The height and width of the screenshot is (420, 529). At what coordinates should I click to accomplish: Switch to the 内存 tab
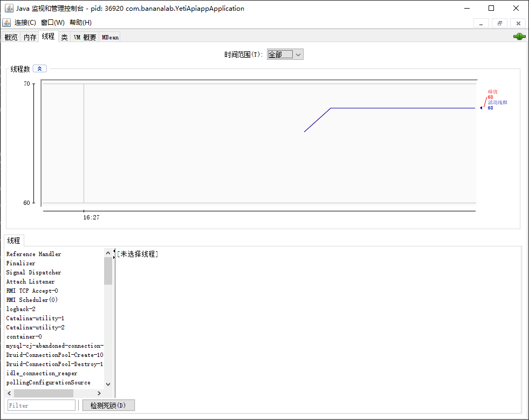[30, 37]
